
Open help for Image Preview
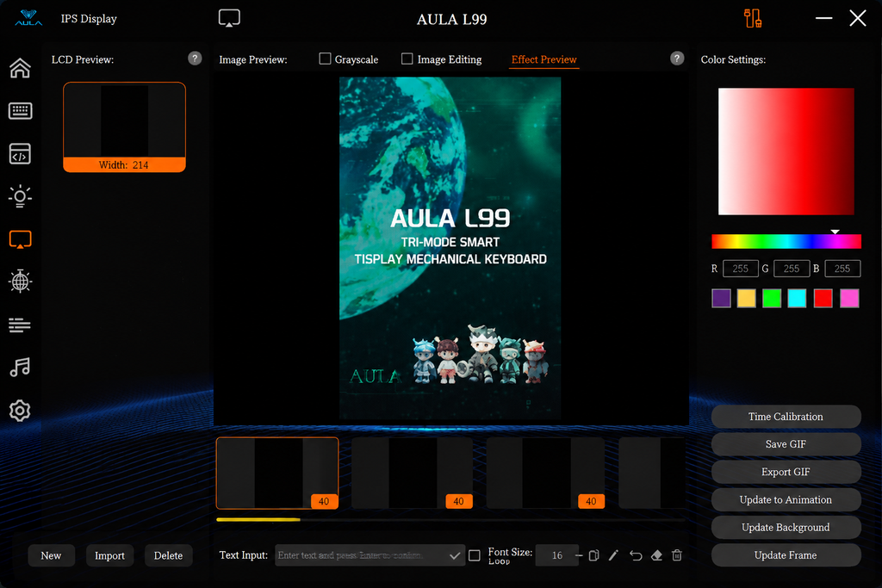pyautogui.click(x=677, y=59)
